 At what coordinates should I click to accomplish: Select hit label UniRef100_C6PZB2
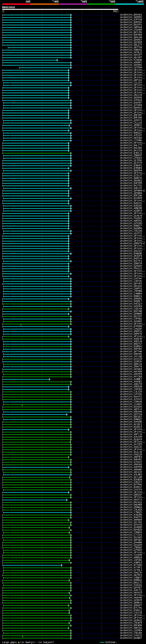pos(131,560)
